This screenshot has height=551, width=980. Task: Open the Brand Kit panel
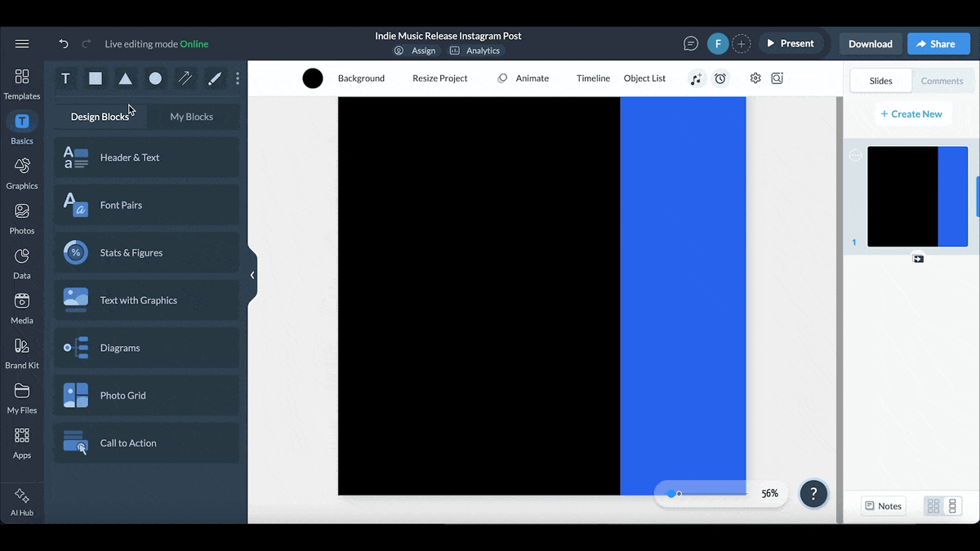[21, 351]
